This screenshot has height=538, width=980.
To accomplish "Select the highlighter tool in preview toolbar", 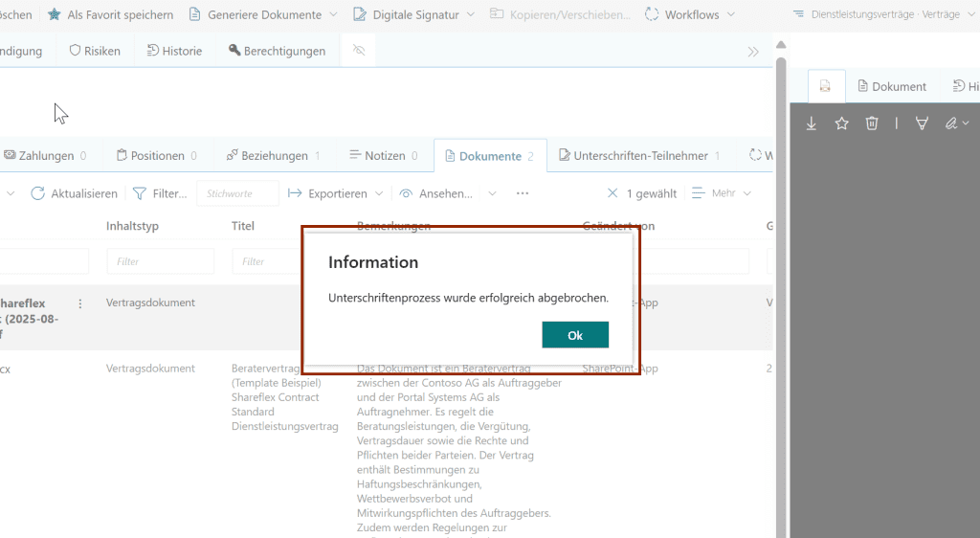I will point(922,123).
